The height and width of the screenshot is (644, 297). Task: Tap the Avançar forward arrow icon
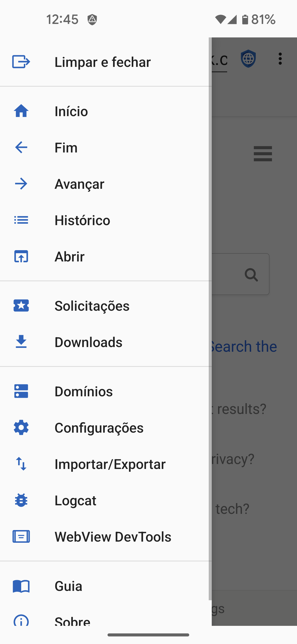21,184
